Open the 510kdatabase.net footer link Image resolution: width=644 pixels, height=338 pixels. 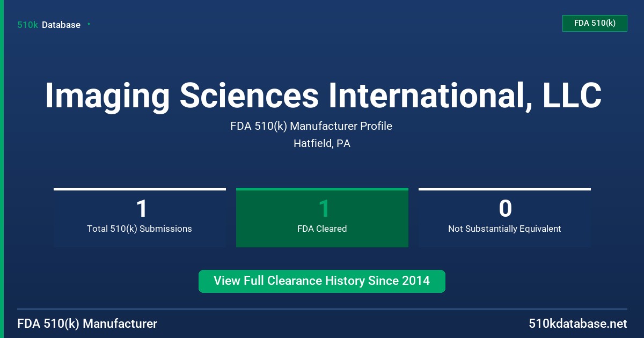pos(577,324)
